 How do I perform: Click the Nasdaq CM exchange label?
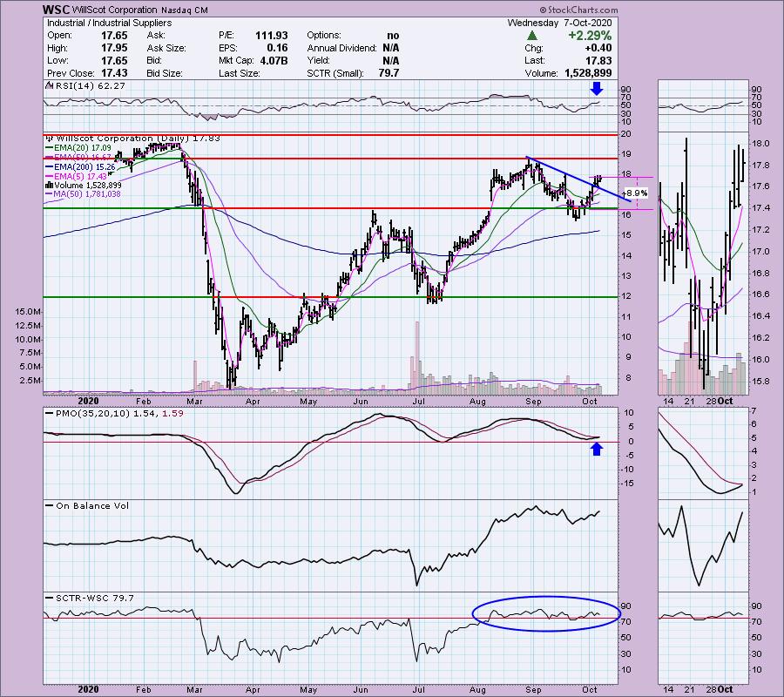tap(185, 10)
